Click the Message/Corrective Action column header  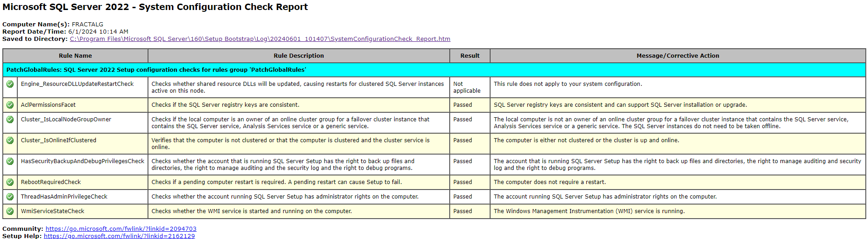pos(678,56)
